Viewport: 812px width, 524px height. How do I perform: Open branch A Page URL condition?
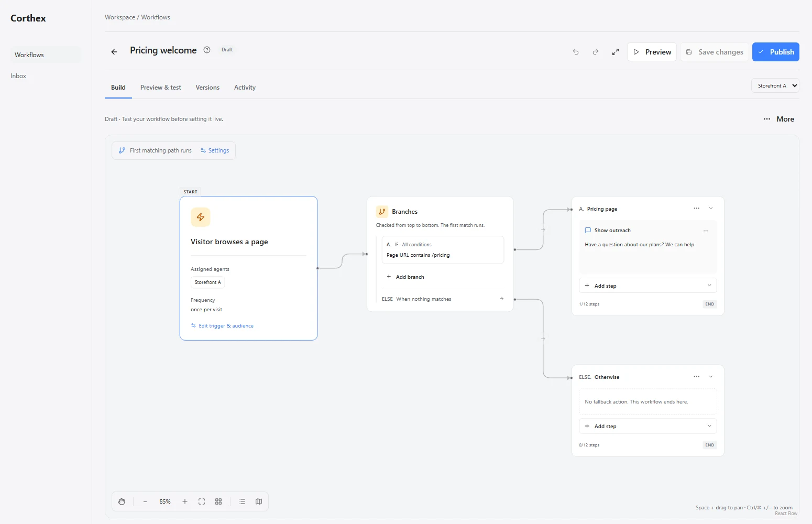pyautogui.click(x=443, y=250)
